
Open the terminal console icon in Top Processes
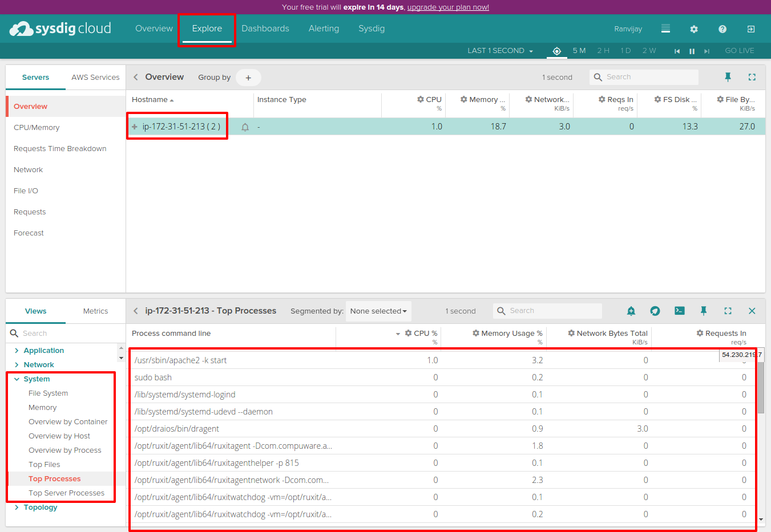pyautogui.click(x=680, y=311)
